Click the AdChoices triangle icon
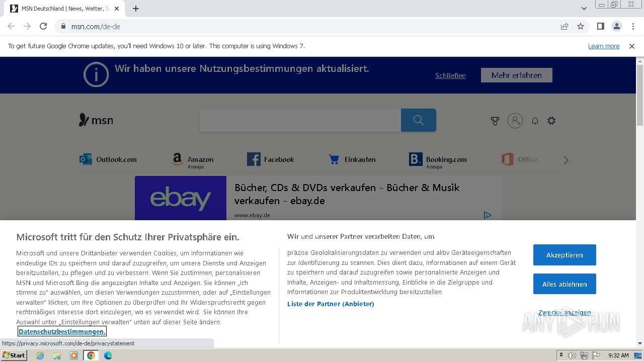Image resolution: width=644 pixels, height=362 pixels. coord(488,215)
